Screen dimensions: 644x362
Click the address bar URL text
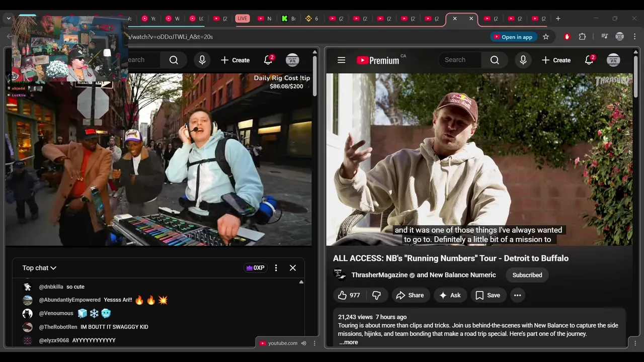[171, 37]
